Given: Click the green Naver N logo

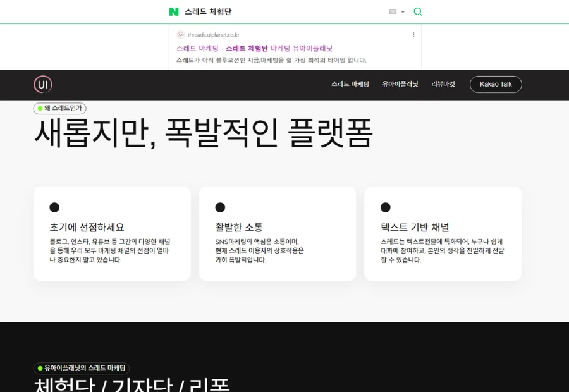Looking at the screenshot, I should pyautogui.click(x=174, y=11).
